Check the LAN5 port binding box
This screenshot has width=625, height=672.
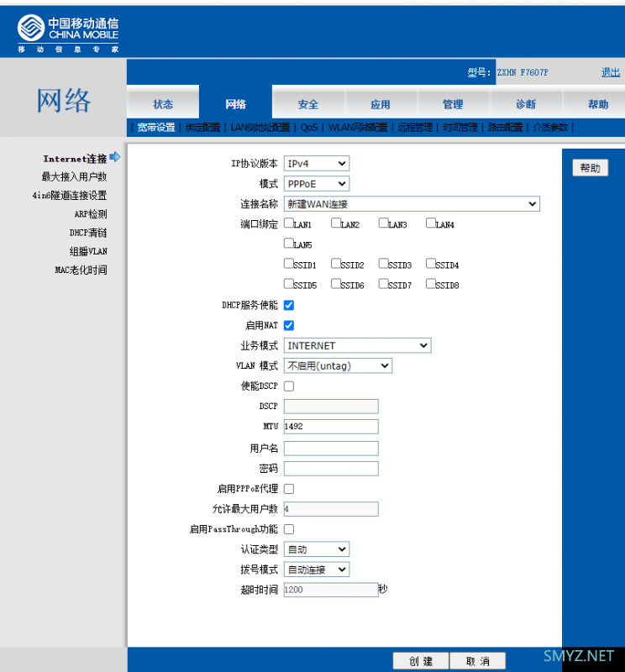point(289,243)
